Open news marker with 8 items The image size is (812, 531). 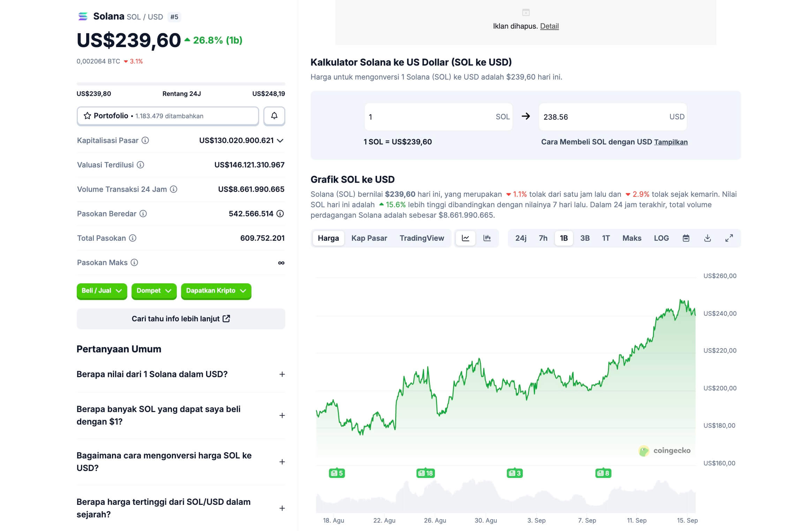603,473
